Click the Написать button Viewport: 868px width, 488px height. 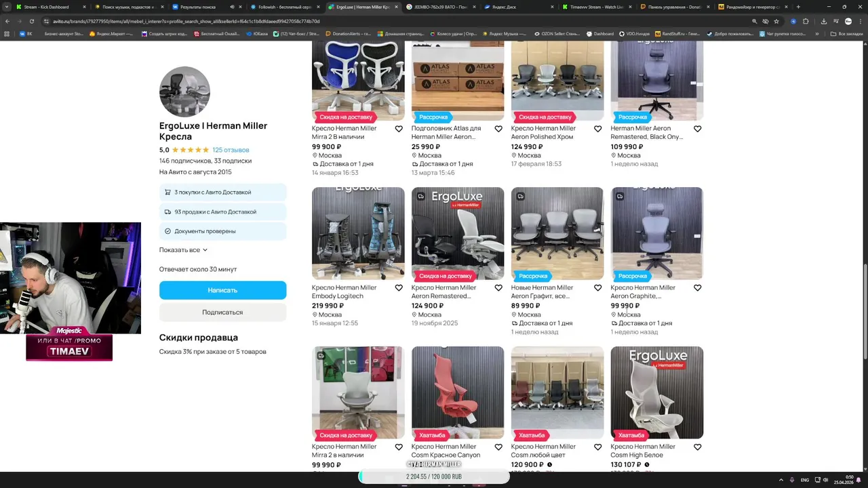(222, 290)
